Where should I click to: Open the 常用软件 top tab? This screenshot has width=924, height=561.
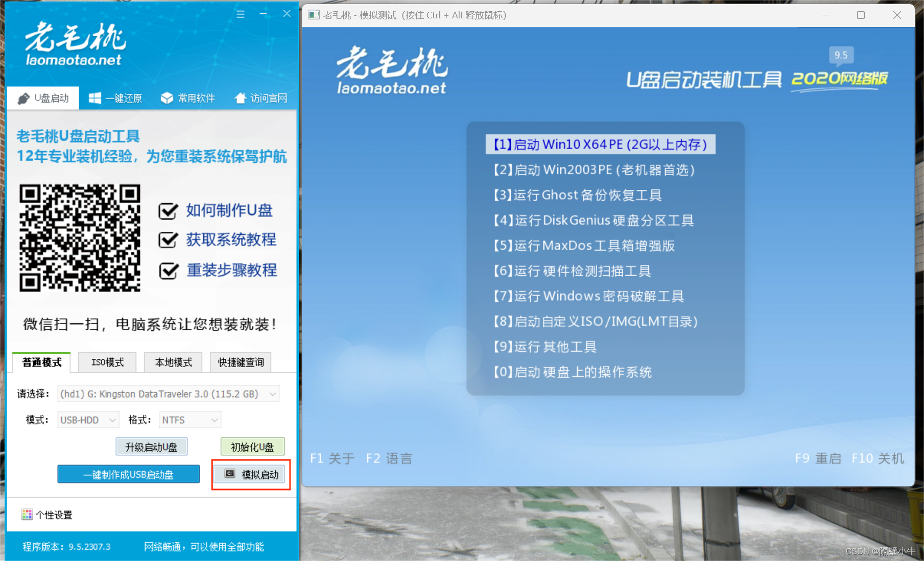188,98
